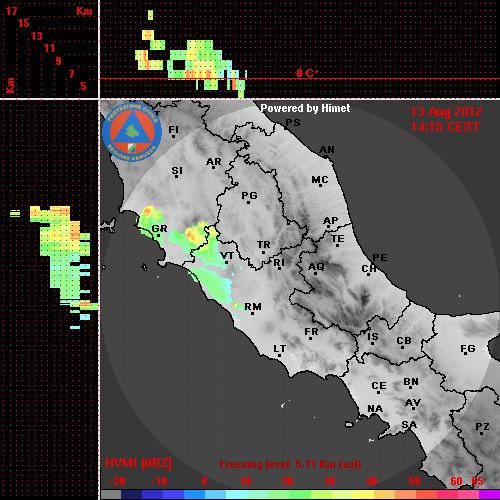Select the FG city label
The image size is (500, 500).
(468, 349)
